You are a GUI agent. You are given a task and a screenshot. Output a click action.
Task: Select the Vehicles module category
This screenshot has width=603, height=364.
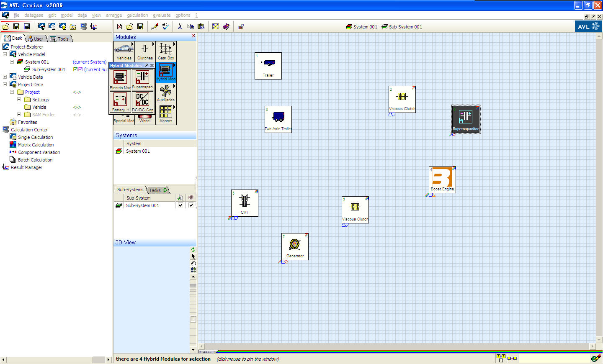124,51
